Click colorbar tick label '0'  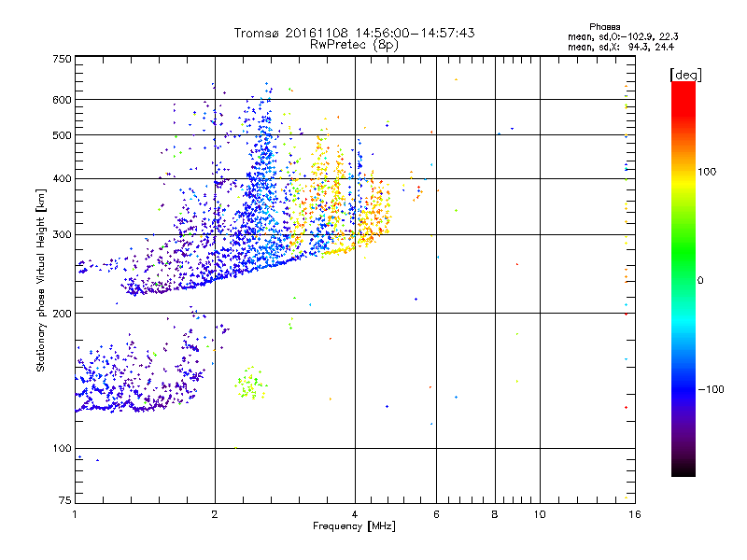point(699,281)
